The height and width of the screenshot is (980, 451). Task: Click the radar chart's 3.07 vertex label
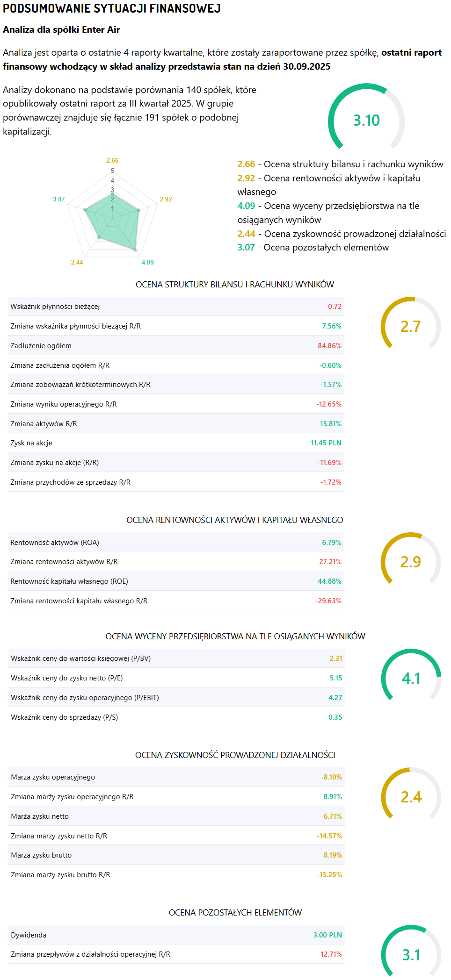point(59,199)
